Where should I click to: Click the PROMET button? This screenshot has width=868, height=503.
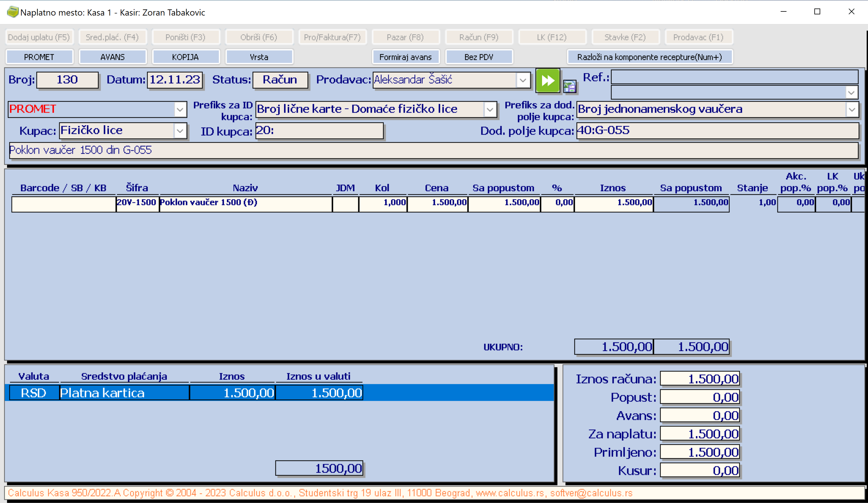[x=39, y=57]
